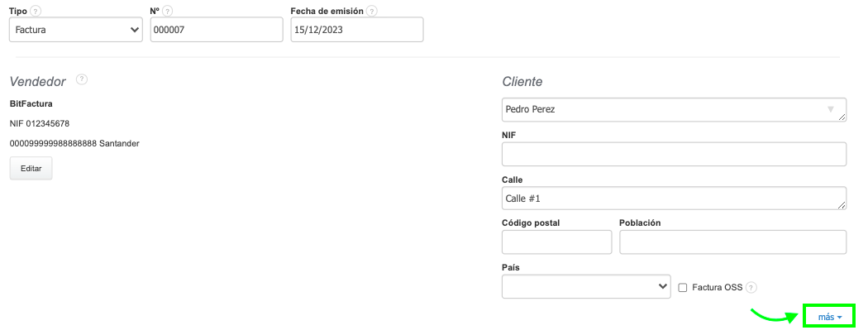
Task: Click the Calle field containing Calle #1
Action: [x=674, y=199]
